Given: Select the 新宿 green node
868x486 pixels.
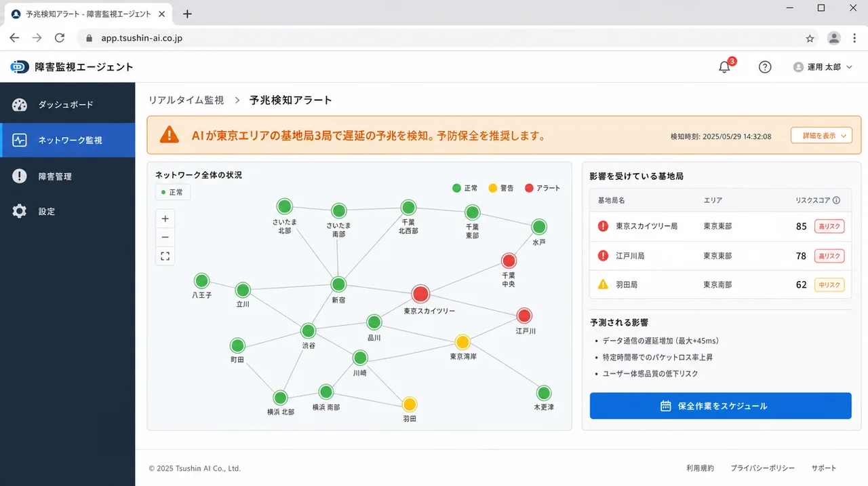Looking at the screenshot, I should (338, 284).
